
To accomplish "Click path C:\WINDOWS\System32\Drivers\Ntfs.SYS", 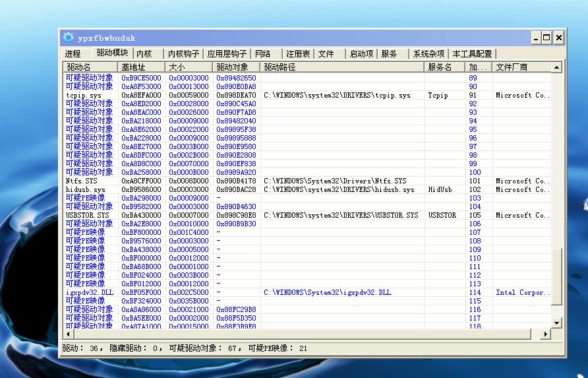I will pos(336,181).
